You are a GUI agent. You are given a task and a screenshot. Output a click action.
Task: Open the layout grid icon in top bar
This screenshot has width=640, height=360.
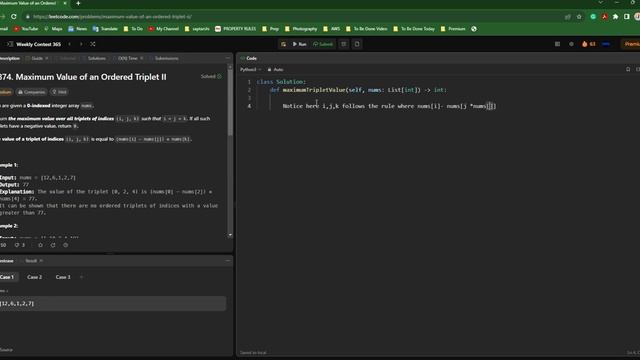click(557, 44)
